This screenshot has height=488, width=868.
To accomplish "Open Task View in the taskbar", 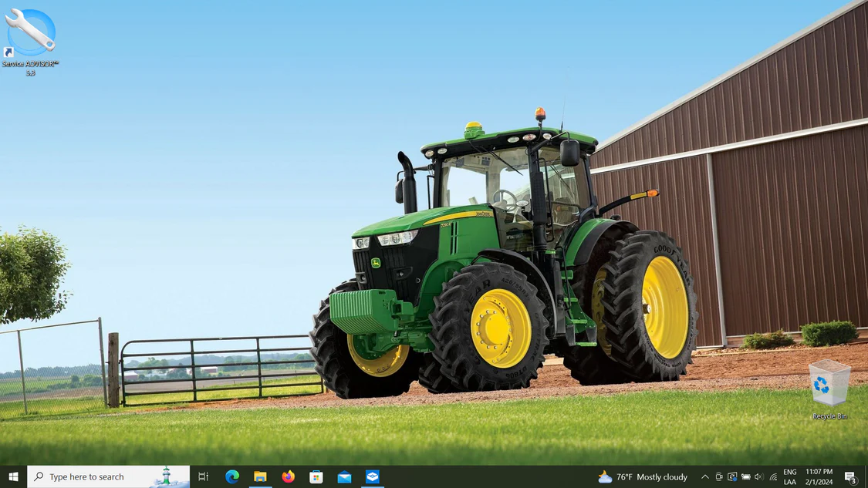I will (x=204, y=477).
